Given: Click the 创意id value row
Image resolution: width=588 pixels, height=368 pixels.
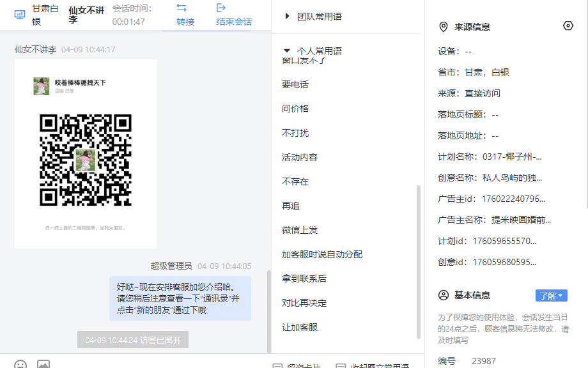Looking at the screenshot, I should (x=487, y=262).
